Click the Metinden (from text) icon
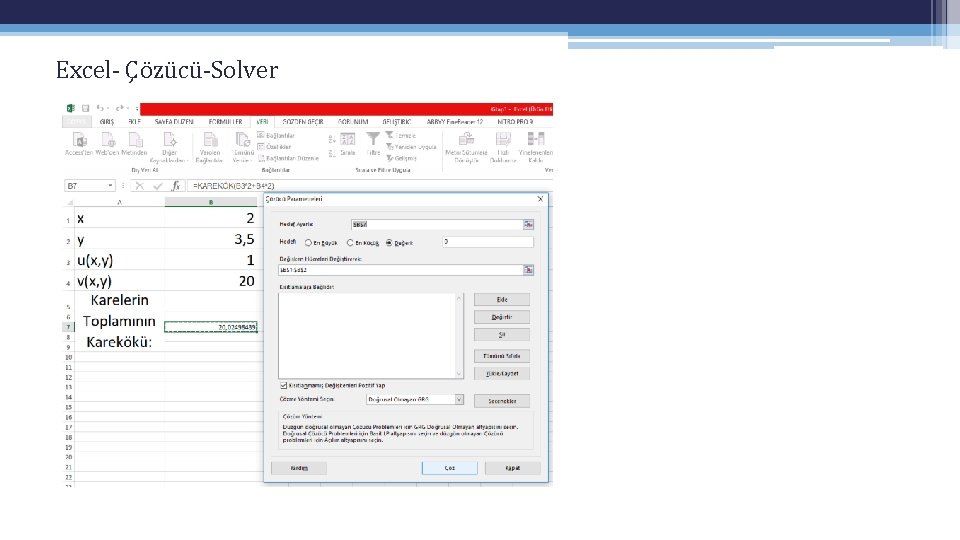 pyautogui.click(x=135, y=140)
